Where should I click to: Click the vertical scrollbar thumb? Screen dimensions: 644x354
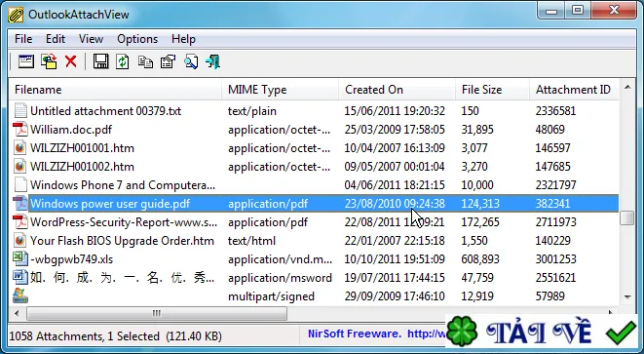pos(627,218)
